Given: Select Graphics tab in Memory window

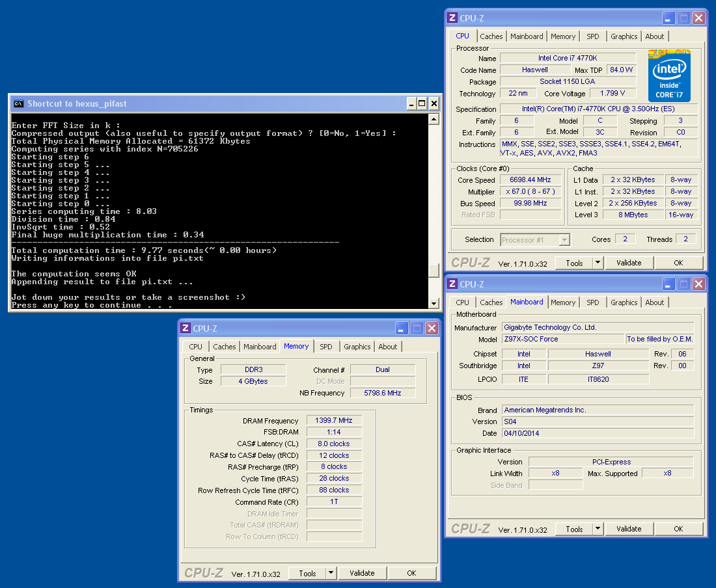Looking at the screenshot, I should point(357,347).
